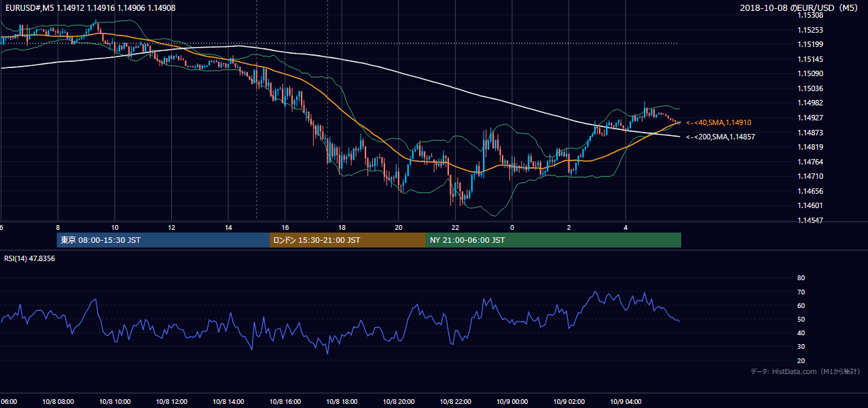Click bottom date label 10/8 20:00
Viewport: 868px width, 408px height.
[x=399, y=401]
